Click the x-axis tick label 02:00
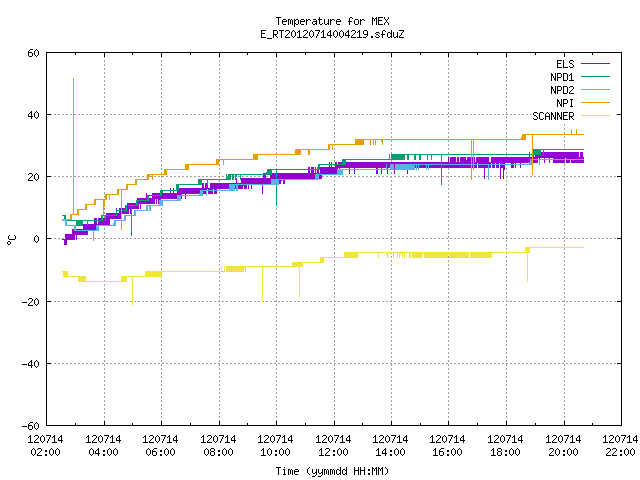Viewport: 640px width, 480px height. click(x=46, y=452)
